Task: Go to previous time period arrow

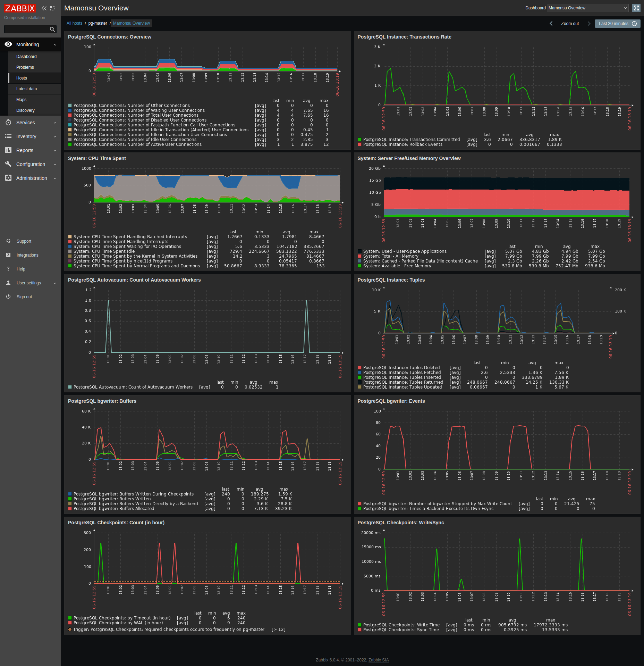Action: pyautogui.click(x=551, y=24)
